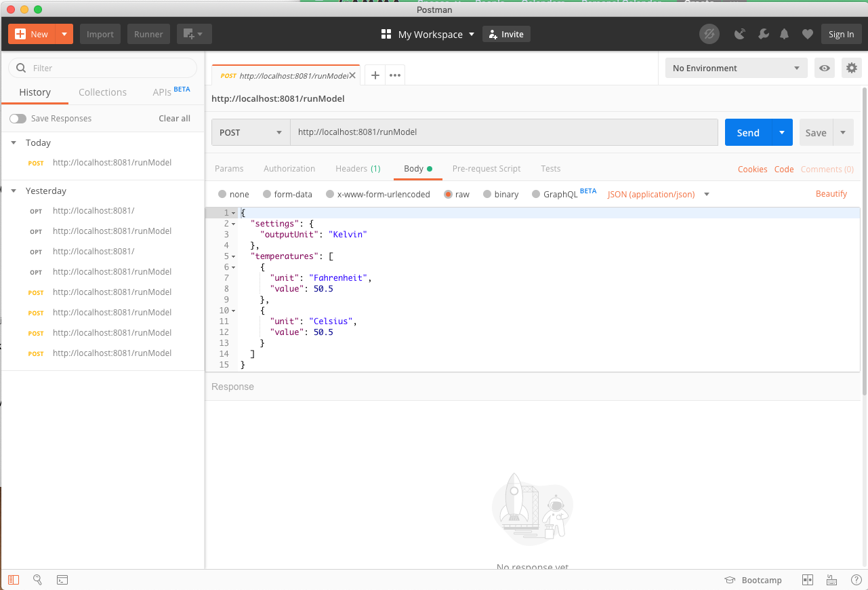Collapse the code fold at line 1
This screenshot has width=868, height=590.
click(x=233, y=213)
